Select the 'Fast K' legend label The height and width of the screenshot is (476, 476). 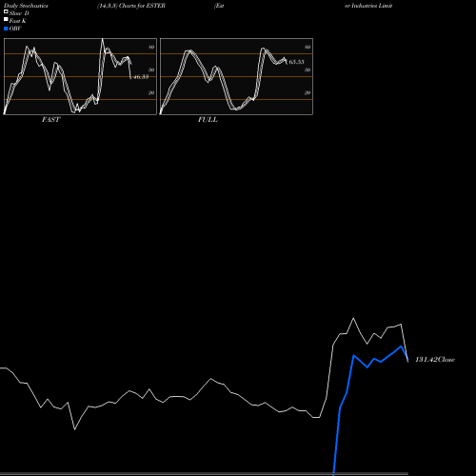[x=17, y=21]
